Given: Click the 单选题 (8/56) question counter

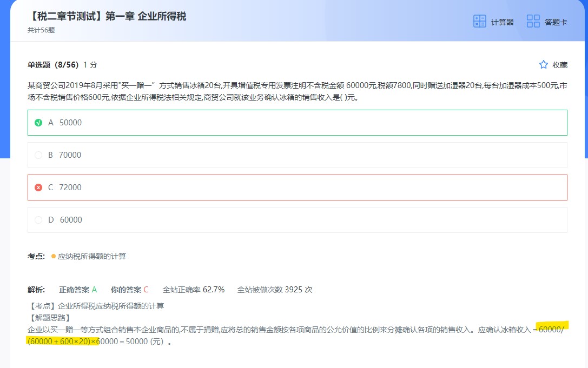Looking at the screenshot, I should 53,65.
